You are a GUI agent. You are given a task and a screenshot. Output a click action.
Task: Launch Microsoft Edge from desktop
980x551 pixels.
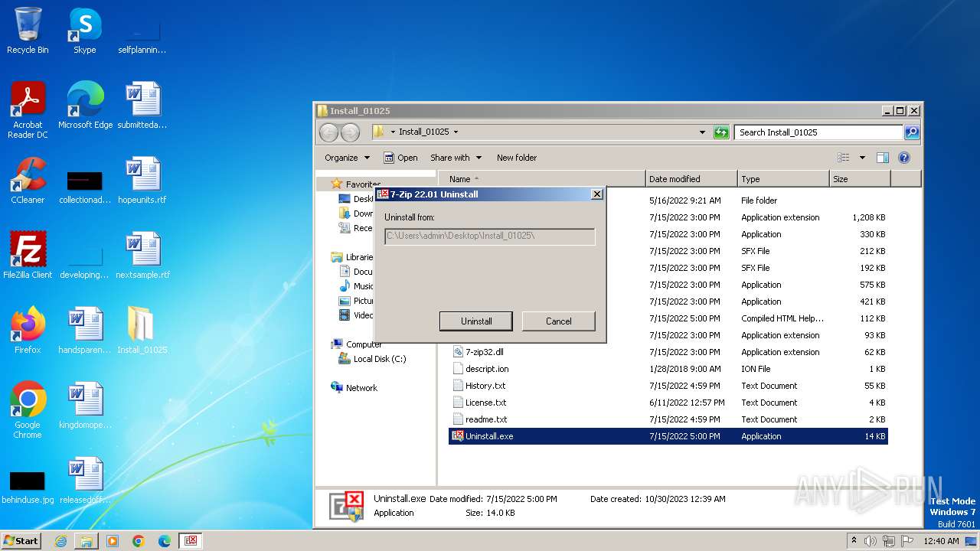[x=85, y=105]
